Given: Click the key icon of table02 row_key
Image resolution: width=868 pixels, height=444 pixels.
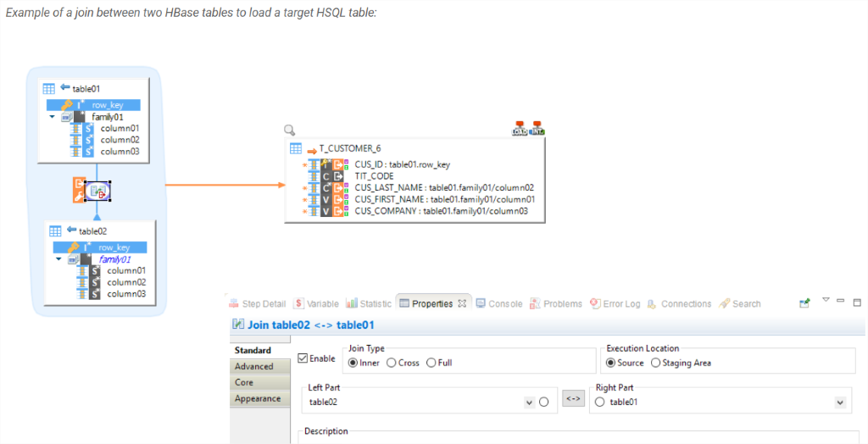Looking at the screenshot, I should coord(74,247).
